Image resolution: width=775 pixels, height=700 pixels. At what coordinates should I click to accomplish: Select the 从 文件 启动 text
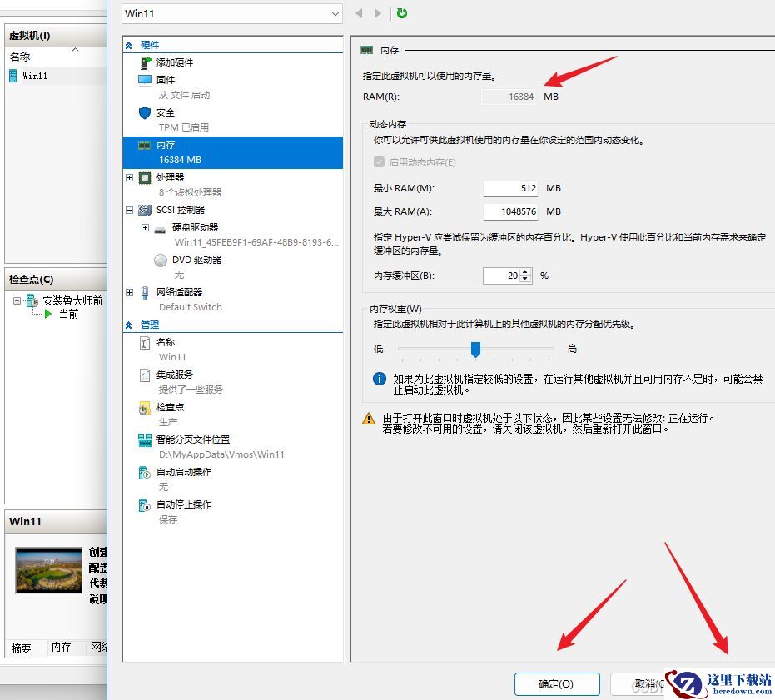(x=184, y=95)
